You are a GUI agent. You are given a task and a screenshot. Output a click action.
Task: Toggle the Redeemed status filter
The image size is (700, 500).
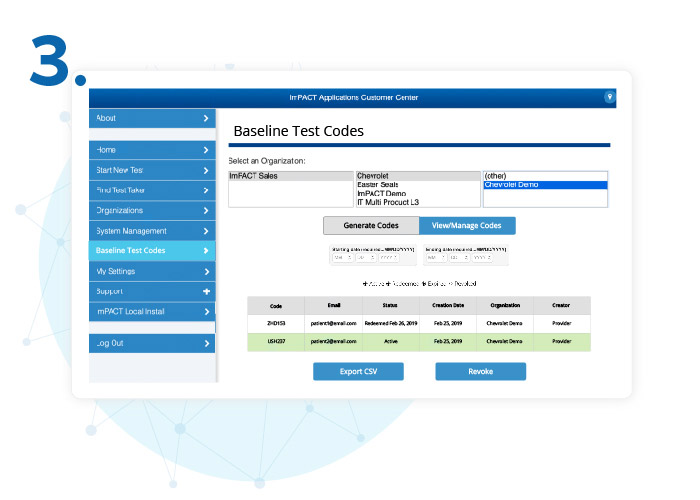402,283
